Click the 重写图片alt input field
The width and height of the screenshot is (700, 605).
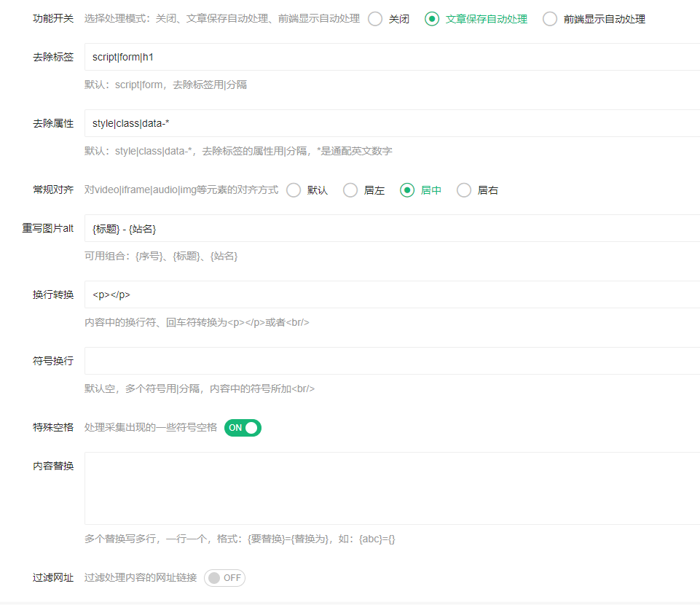click(392, 228)
